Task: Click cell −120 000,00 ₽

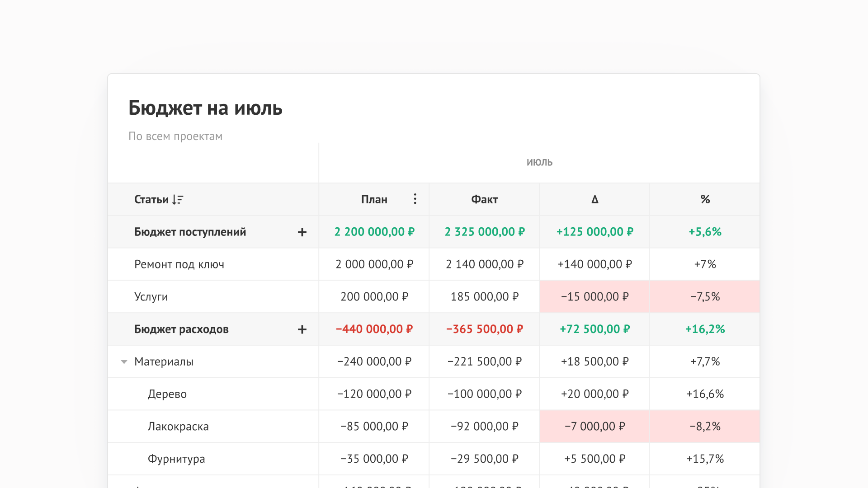Action: click(374, 394)
